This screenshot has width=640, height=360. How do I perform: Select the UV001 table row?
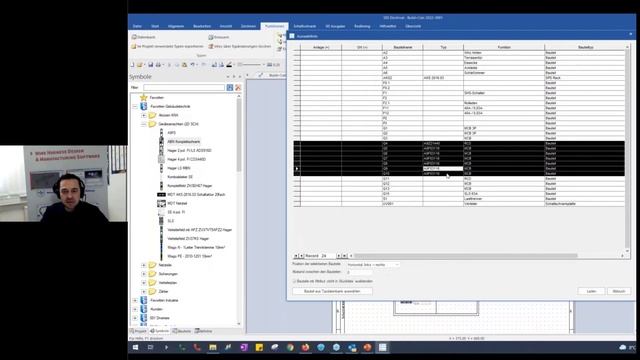point(459,204)
